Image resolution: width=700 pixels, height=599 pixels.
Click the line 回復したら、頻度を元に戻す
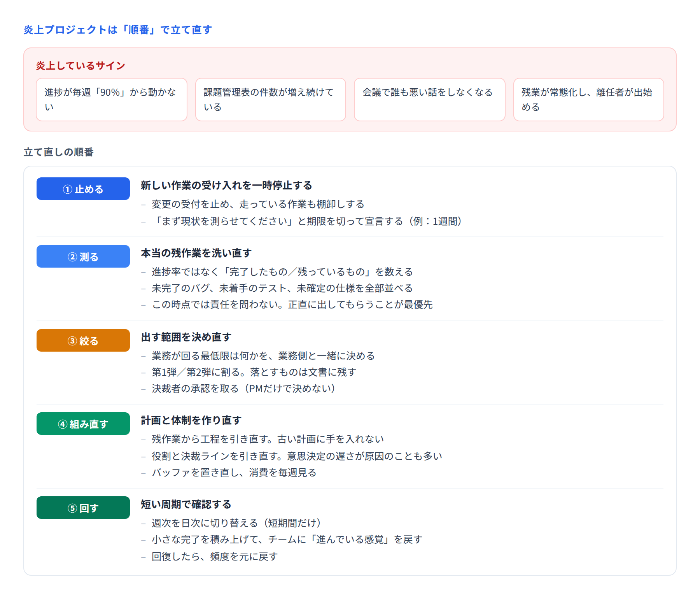(x=215, y=556)
